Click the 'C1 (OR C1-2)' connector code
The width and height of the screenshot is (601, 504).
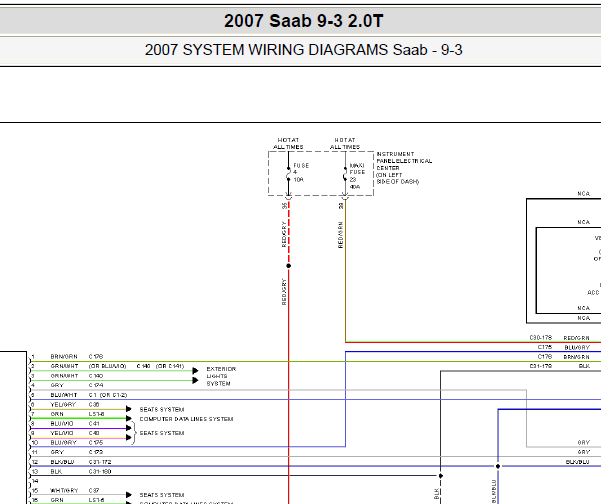[x=108, y=395]
